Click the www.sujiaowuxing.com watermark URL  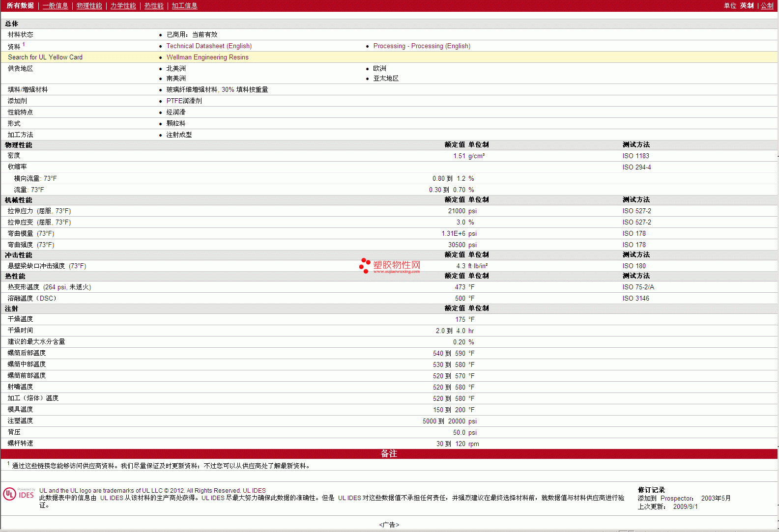point(396,272)
